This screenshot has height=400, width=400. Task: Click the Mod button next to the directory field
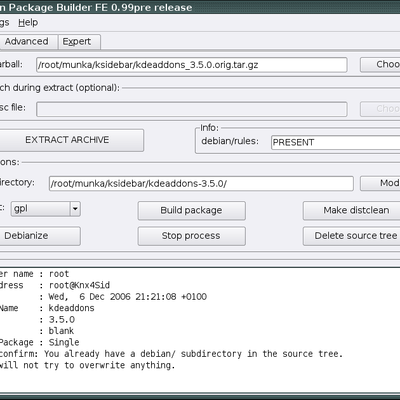[x=380, y=183]
